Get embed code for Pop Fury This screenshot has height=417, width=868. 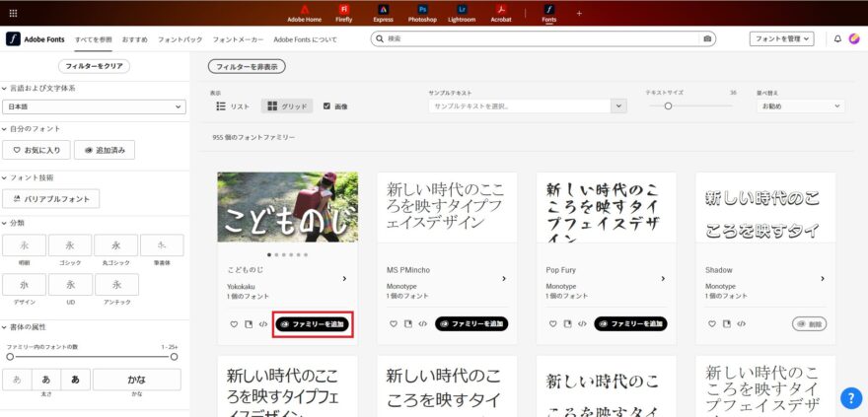582,324
